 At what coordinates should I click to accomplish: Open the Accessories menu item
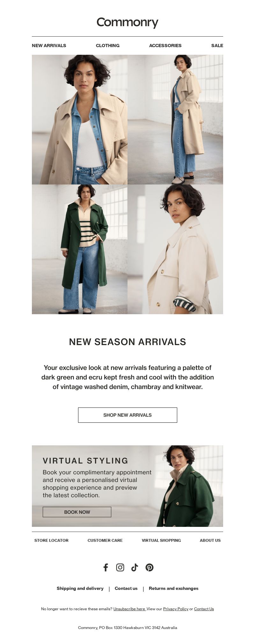[x=165, y=46]
